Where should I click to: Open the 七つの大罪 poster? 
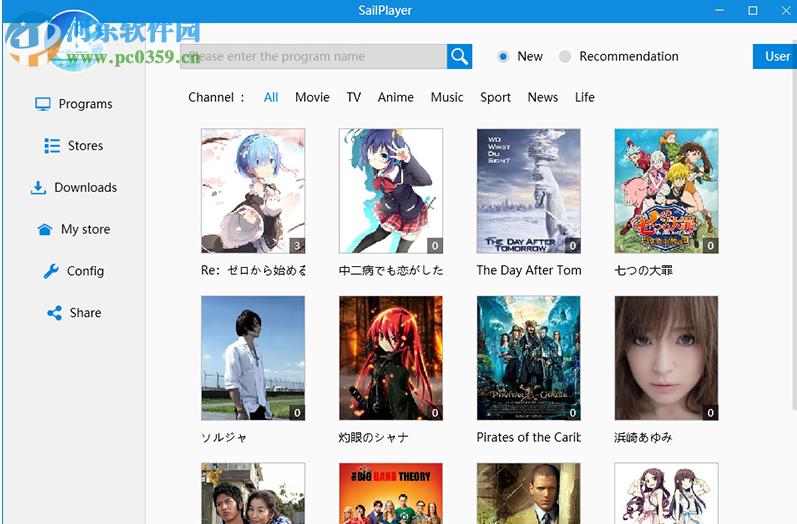(666, 191)
